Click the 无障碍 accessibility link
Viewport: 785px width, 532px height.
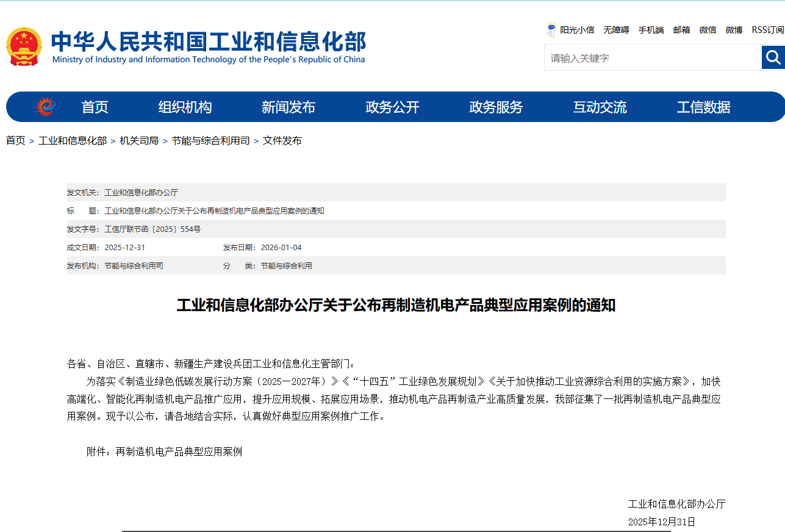616,30
